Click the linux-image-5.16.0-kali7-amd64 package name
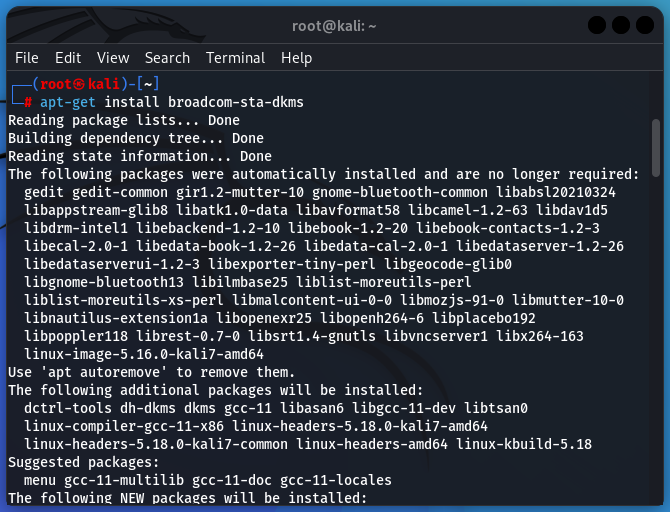 pos(143,354)
